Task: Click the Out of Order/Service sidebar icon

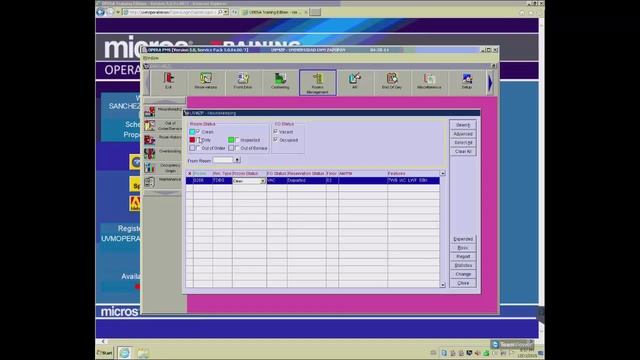Action: (x=150, y=125)
